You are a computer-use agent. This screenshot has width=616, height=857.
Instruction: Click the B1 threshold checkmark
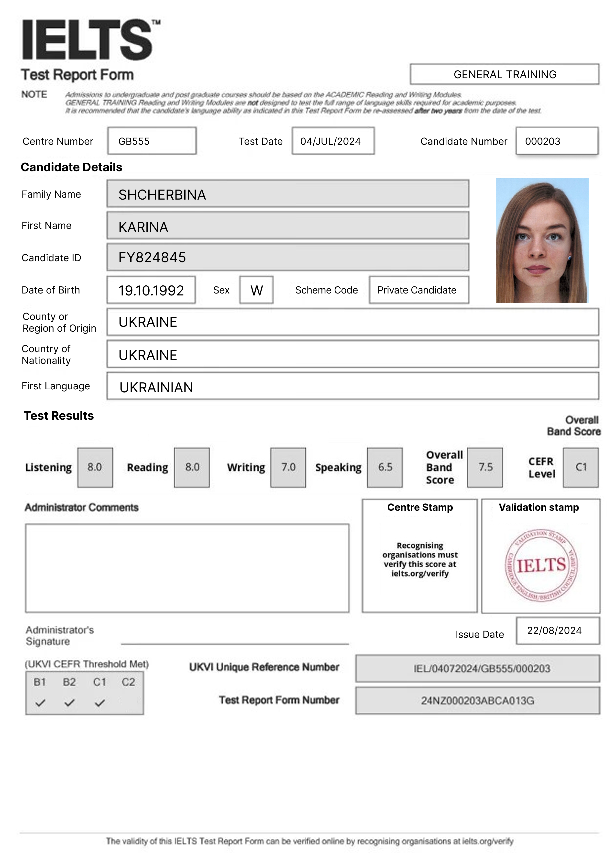click(x=40, y=703)
